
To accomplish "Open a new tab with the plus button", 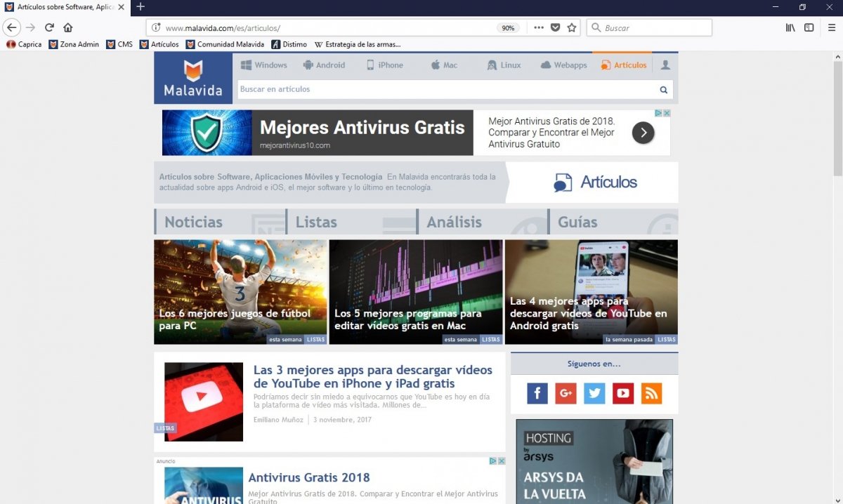I will pos(140,6).
